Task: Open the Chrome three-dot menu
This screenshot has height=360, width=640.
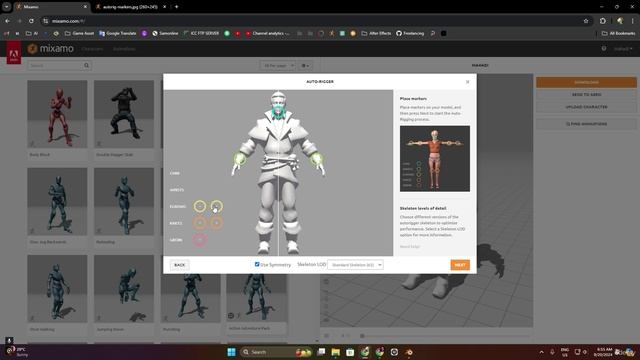Action: click(x=633, y=21)
